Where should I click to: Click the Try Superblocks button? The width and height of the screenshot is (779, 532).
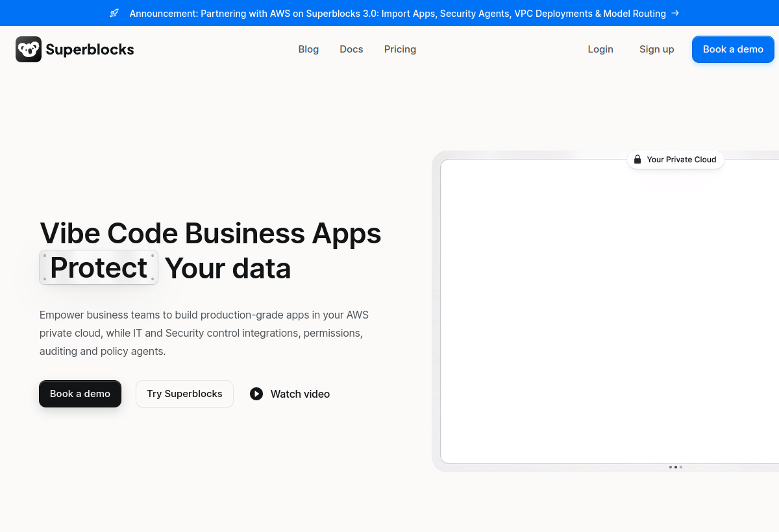184,394
